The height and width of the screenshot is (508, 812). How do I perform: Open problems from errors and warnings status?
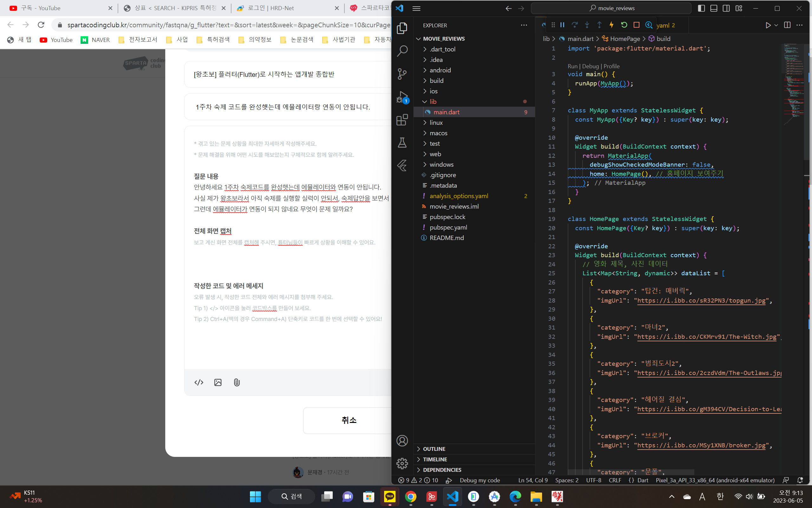(418, 480)
